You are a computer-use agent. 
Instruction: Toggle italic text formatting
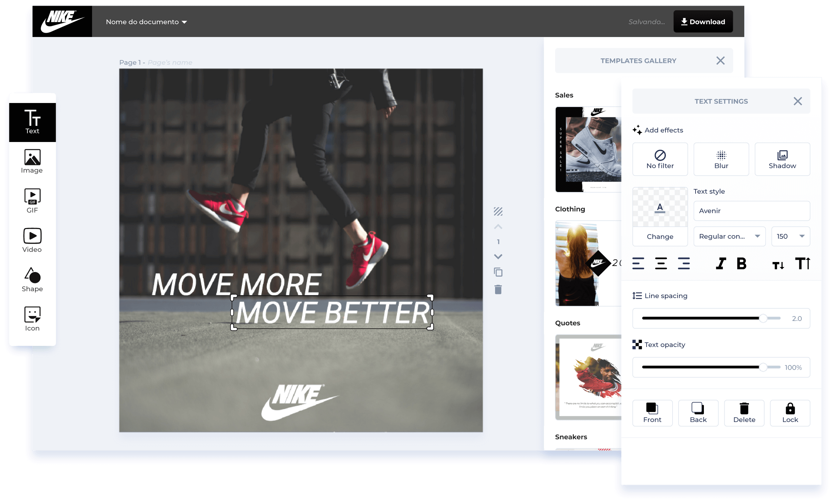tap(721, 263)
